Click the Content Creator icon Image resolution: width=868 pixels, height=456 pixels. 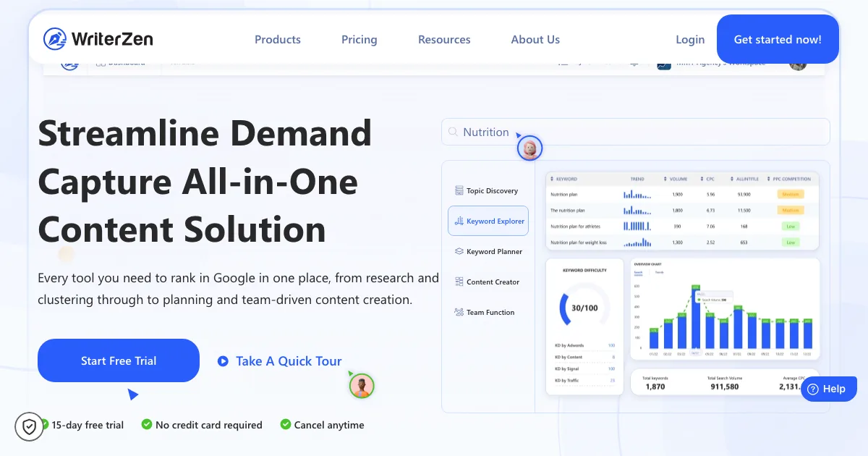[459, 282]
